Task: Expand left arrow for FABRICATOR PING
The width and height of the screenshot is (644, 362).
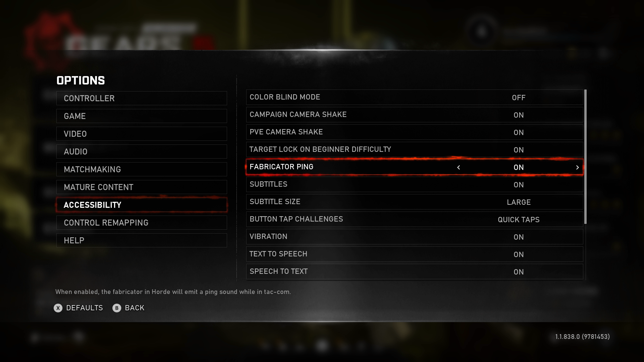Action: tap(459, 167)
